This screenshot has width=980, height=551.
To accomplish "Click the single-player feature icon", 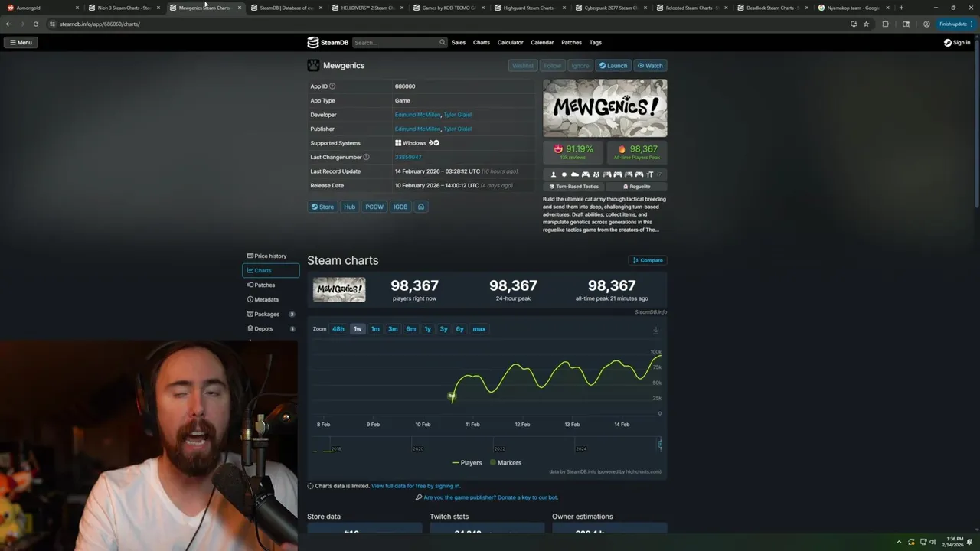I will [554, 174].
